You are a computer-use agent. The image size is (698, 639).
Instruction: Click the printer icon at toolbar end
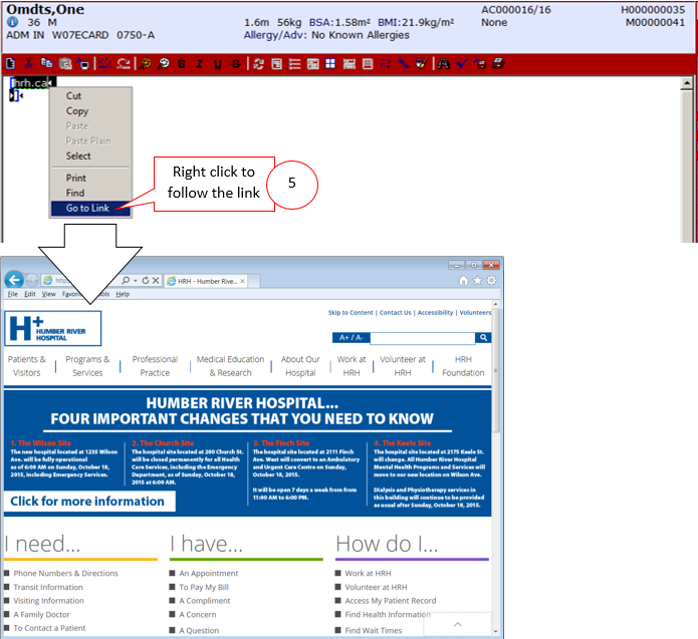(498, 64)
